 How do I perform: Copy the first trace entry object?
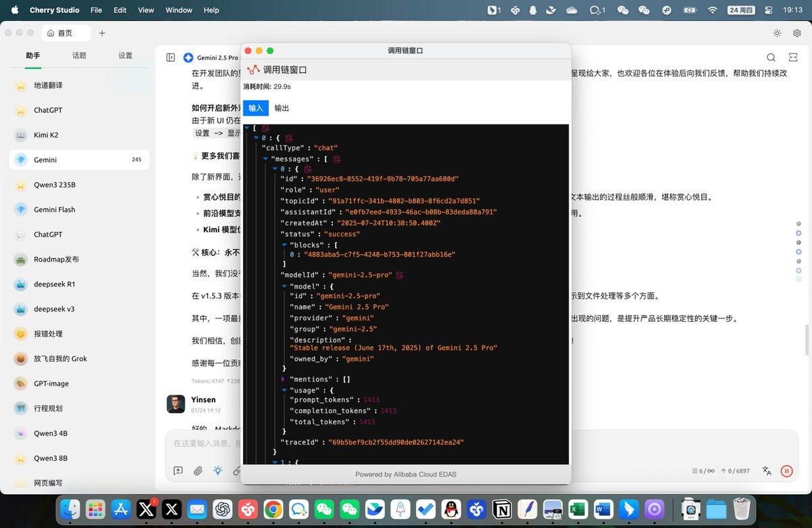point(289,138)
